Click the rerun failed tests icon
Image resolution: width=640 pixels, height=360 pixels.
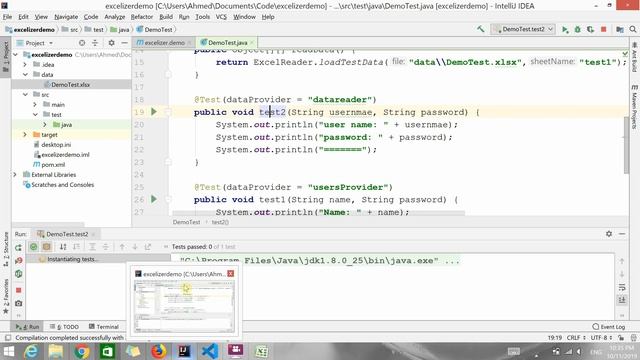coord(18,260)
